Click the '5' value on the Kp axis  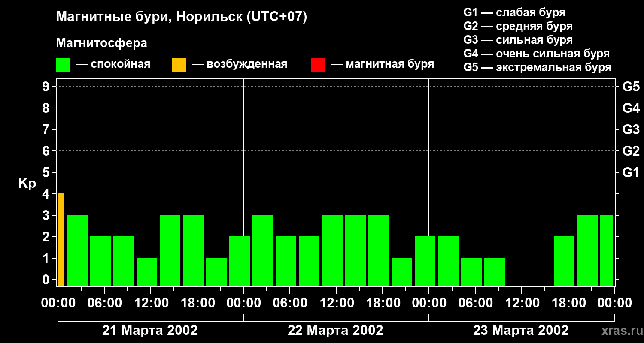46,172
